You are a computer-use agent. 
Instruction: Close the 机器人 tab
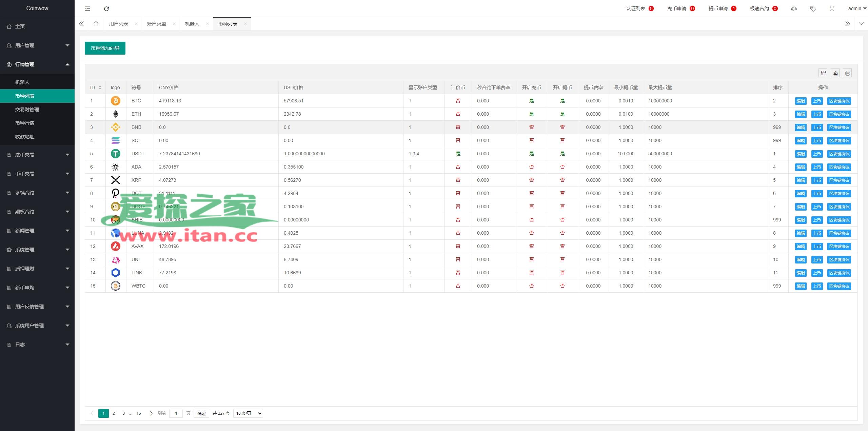coord(208,24)
